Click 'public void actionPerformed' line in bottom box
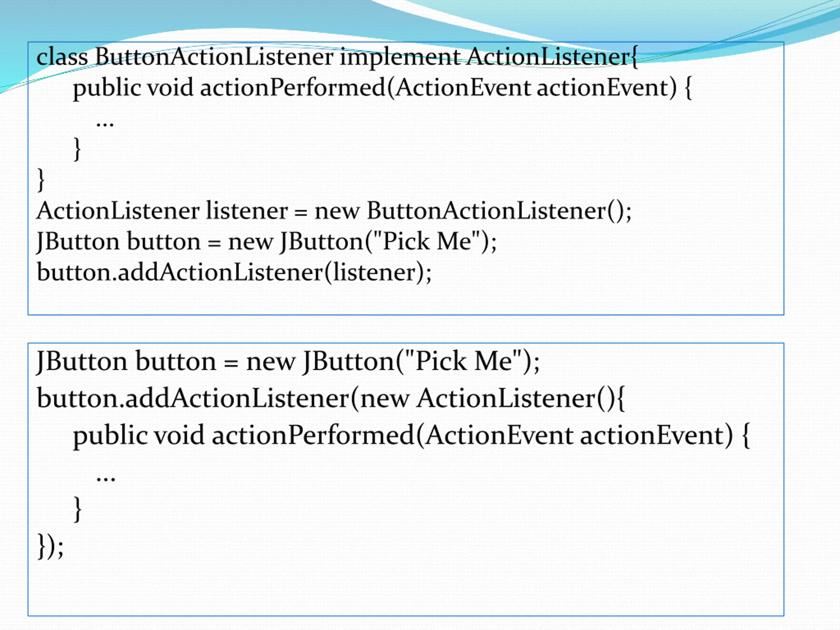This screenshot has width=840, height=630. (411, 436)
